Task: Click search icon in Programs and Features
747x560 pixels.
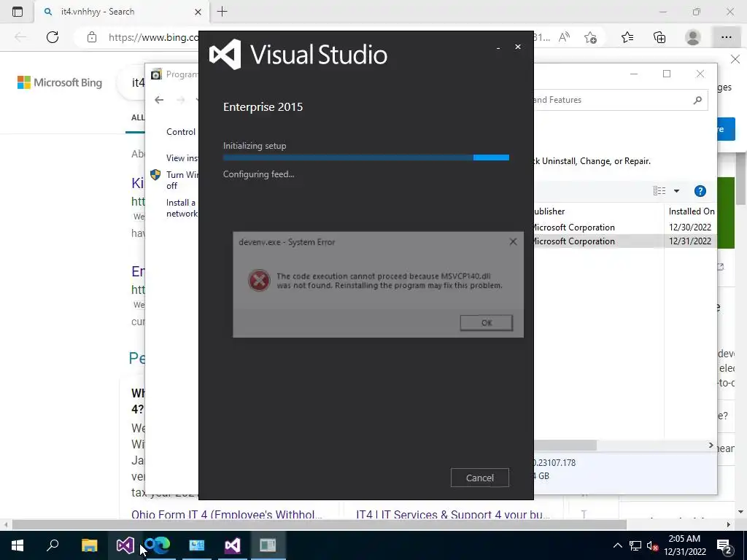Action: [697, 100]
